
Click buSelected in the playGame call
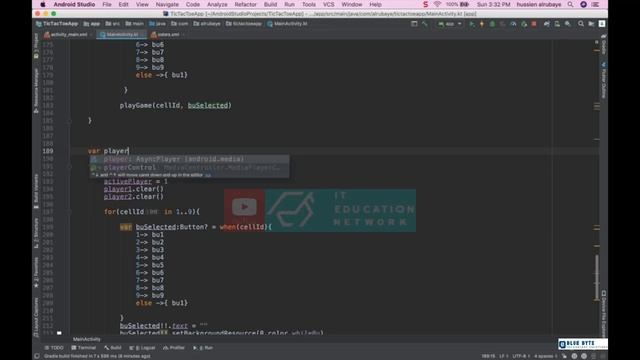(208, 106)
